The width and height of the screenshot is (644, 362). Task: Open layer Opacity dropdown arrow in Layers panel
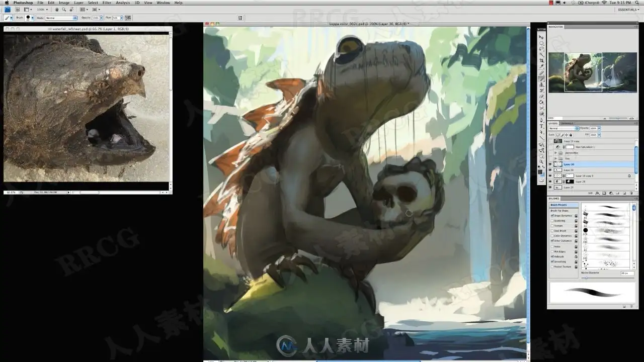(599, 128)
